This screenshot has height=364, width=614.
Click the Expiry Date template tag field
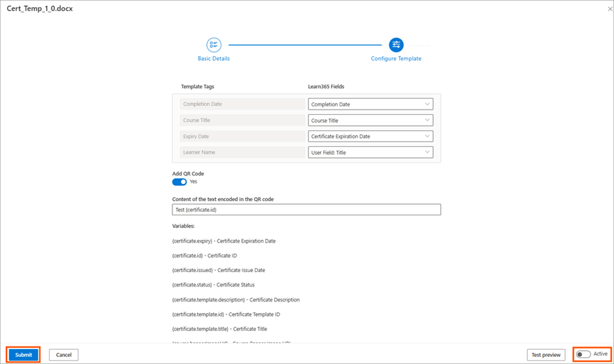coord(242,136)
